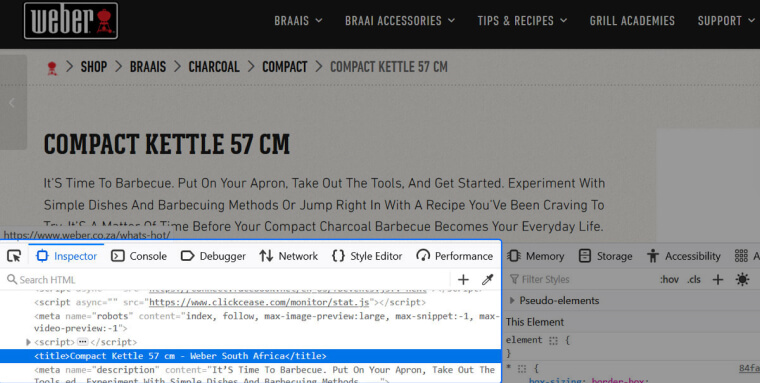Open the clickcease stat.js source link
Image resolution: width=760 pixels, height=383 pixels.
[259, 303]
